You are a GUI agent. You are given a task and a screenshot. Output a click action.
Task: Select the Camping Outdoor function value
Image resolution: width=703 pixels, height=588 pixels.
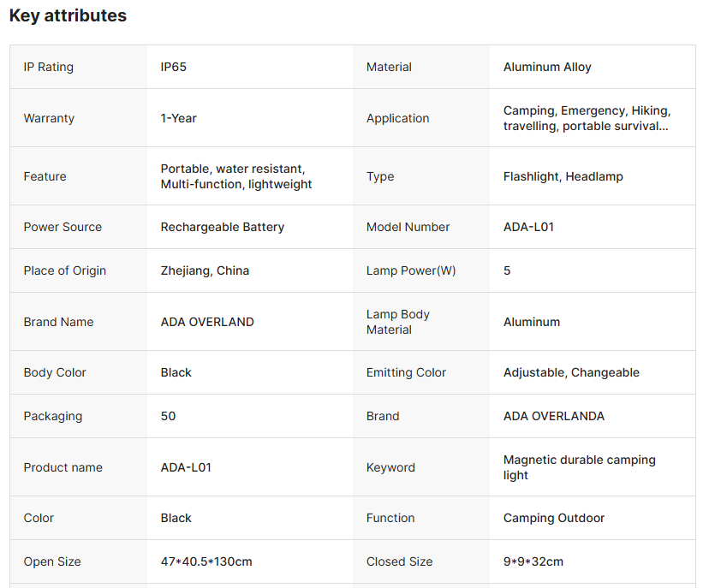coord(553,518)
